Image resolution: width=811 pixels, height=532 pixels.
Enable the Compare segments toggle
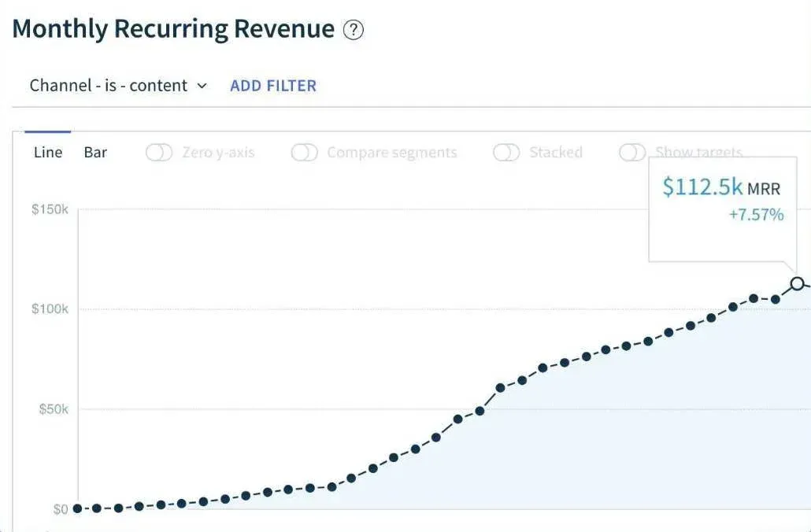pos(304,153)
